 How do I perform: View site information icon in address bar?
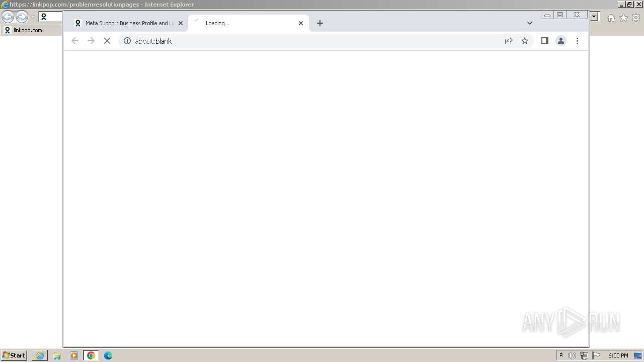click(127, 41)
